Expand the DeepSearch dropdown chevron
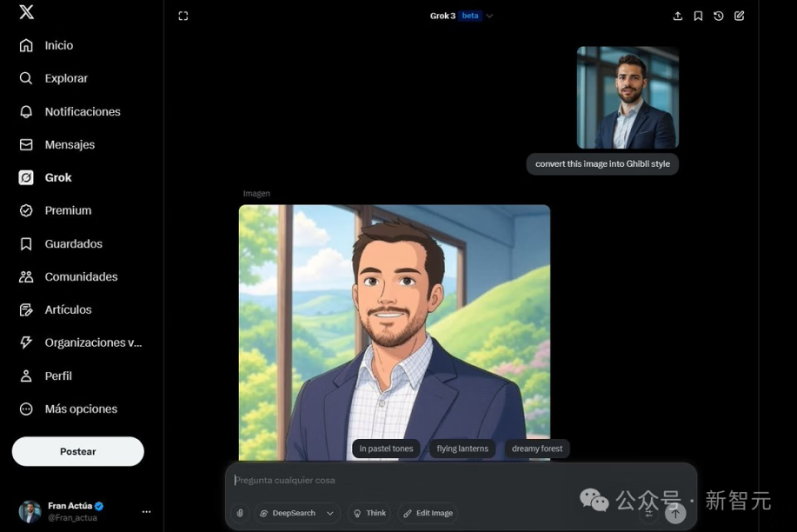The height and width of the screenshot is (532, 797). pos(330,513)
